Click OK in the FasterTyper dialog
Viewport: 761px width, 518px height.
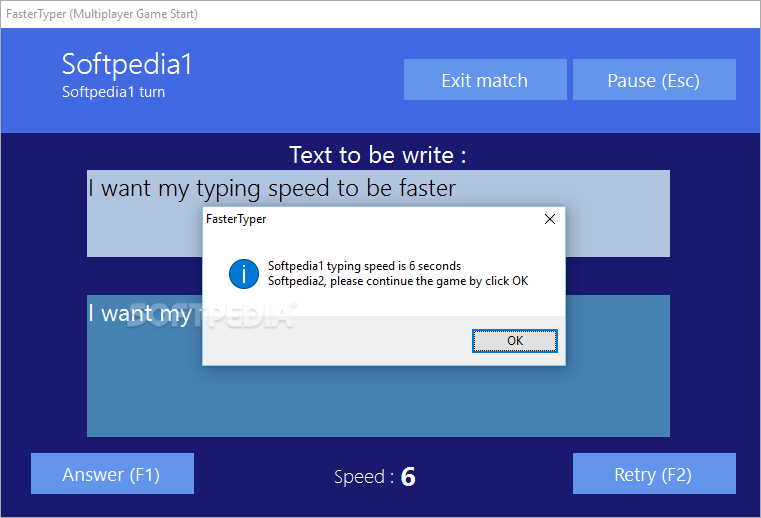point(514,341)
